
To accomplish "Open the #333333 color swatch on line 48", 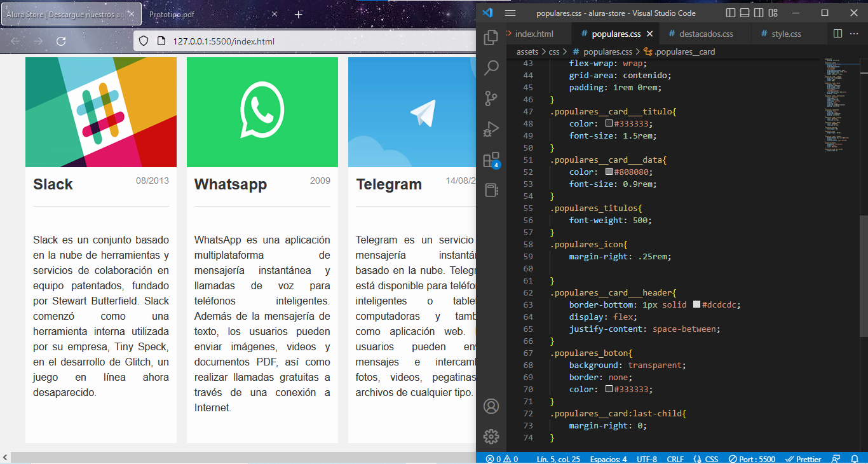I will click(609, 124).
